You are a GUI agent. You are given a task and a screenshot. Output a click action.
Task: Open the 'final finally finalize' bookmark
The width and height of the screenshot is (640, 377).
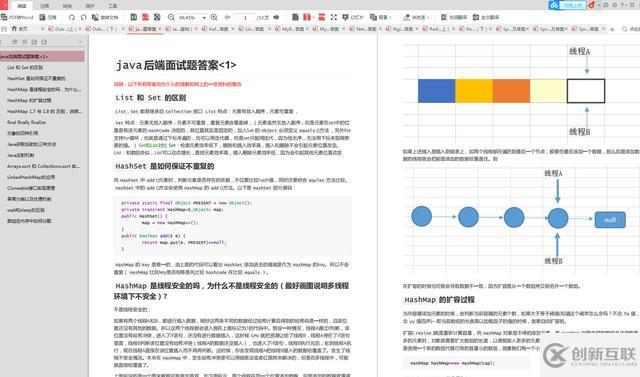click(x=26, y=122)
